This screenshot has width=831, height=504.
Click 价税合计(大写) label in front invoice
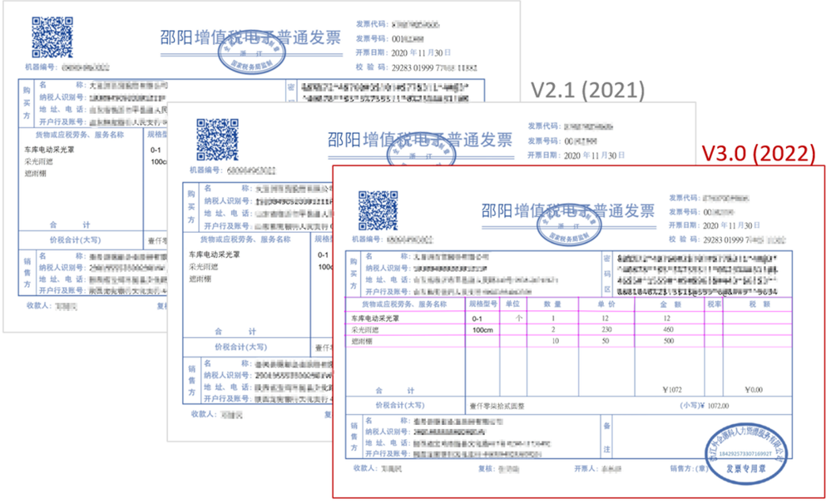click(400, 405)
